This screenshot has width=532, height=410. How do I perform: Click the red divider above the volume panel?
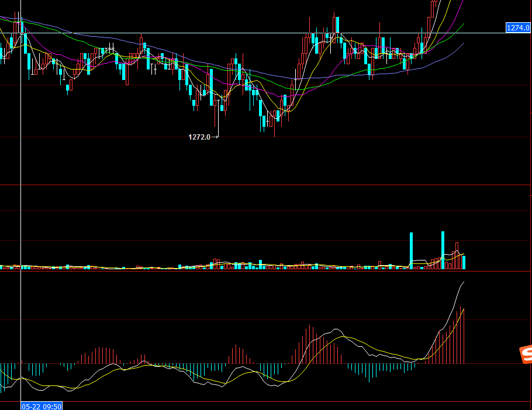263,185
